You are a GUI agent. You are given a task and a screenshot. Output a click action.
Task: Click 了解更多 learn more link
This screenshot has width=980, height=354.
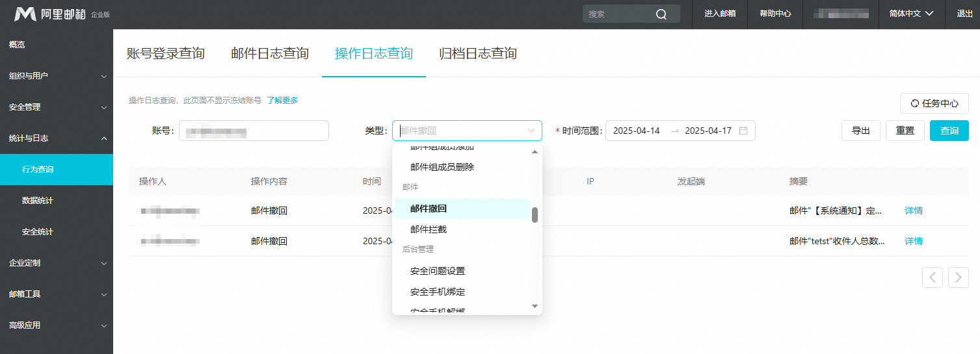coord(282,100)
